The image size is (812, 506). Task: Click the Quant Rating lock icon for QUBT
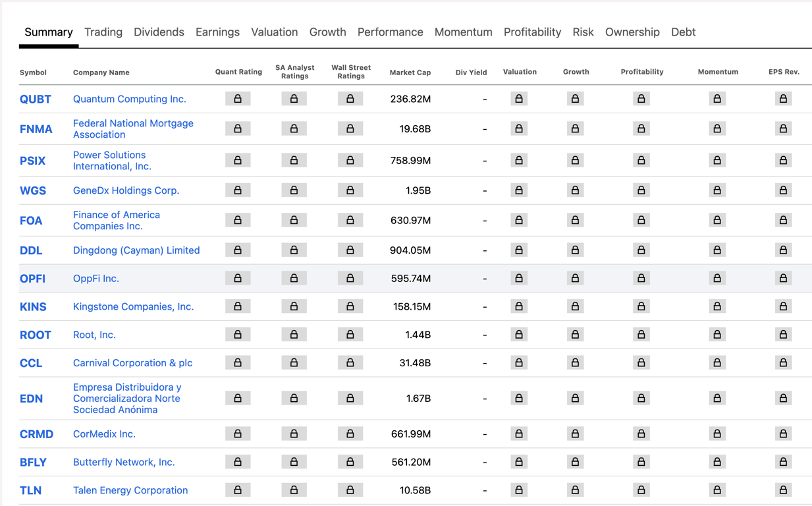pyautogui.click(x=238, y=99)
